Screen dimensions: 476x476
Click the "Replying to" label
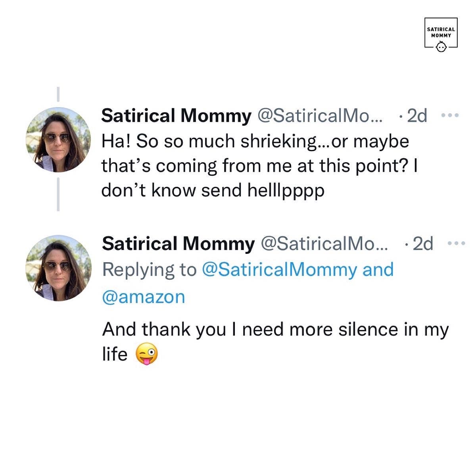(149, 270)
